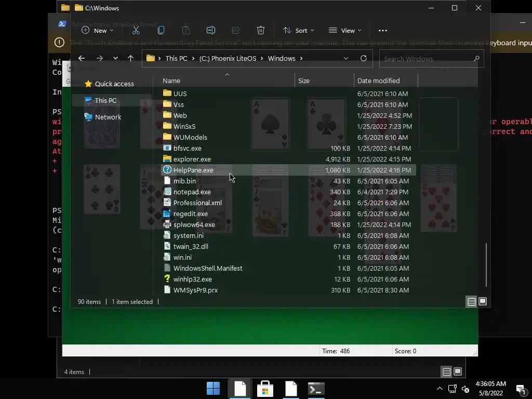This screenshot has height=399, width=532.
Task: Open Microsoft Store from taskbar
Action: [265, 389]
